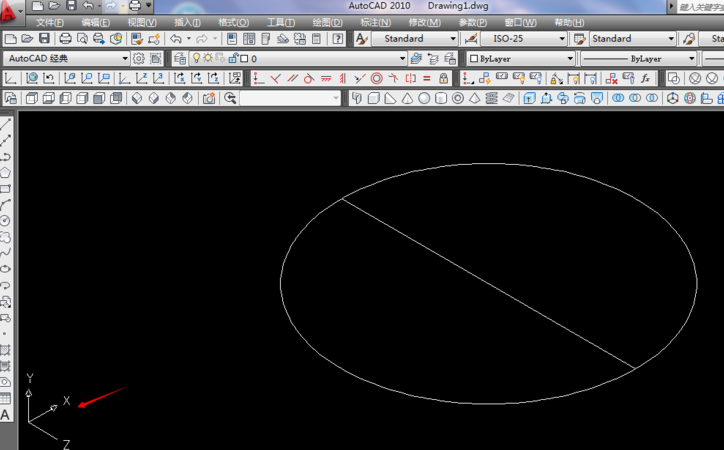Toggle the layer on/off lightbulb
Screen dimensions: 724x450
(196, 59)
